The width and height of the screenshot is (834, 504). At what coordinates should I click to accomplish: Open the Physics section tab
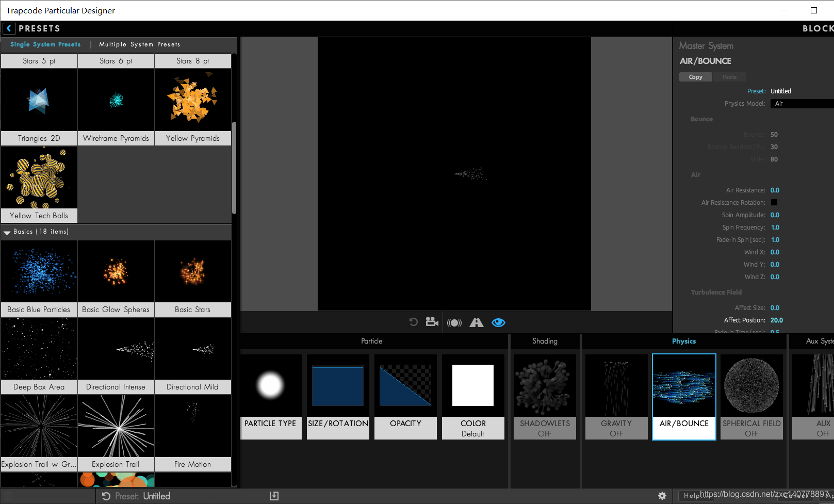coord(684,341)
